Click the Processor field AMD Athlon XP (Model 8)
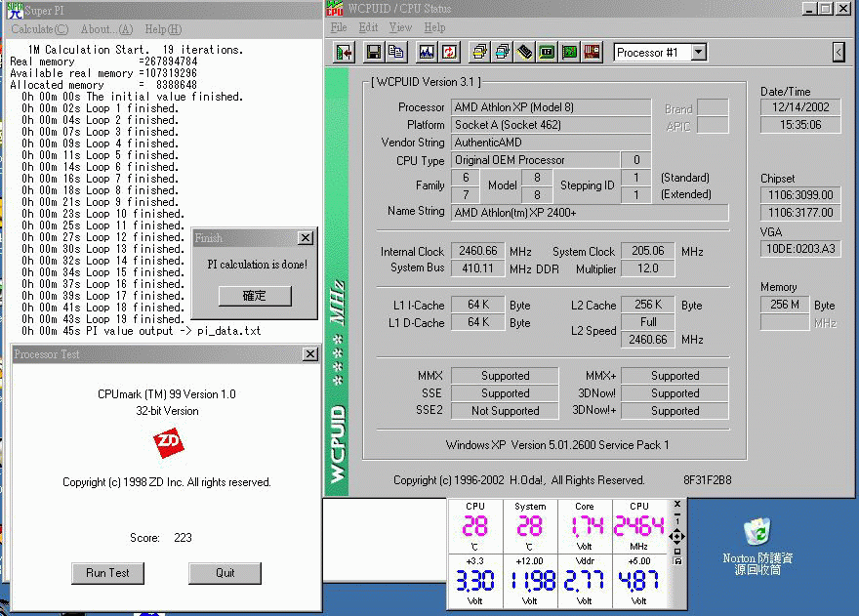859x616 pixels. pyautogui.click(x=551, y=107)
